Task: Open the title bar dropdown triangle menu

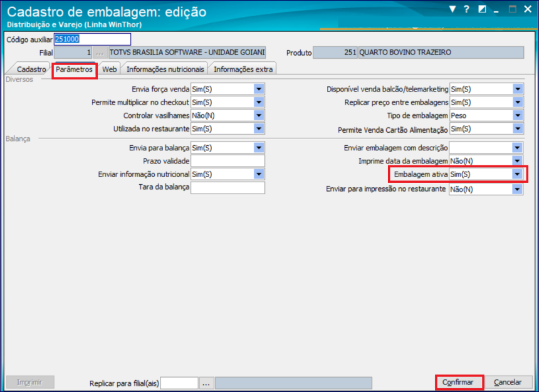Action: 453,9
